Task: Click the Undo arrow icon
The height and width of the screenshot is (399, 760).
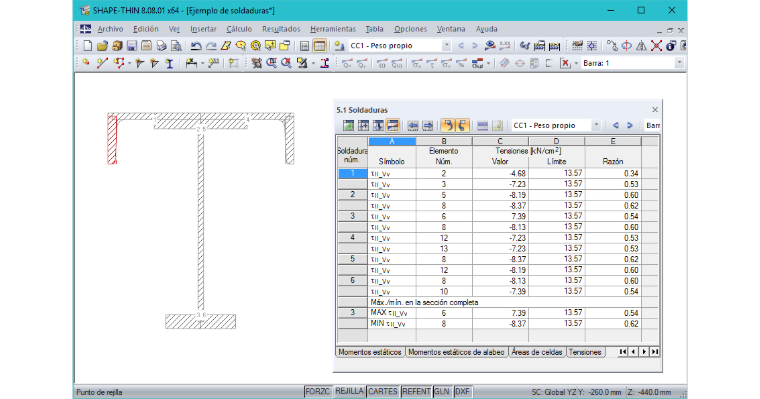Action: pos(196,46)
